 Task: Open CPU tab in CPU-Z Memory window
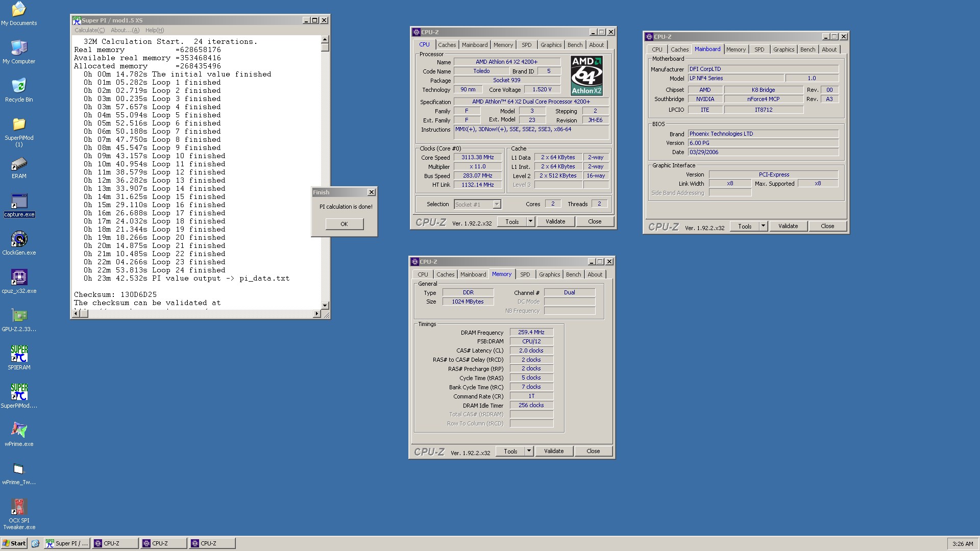423,274
